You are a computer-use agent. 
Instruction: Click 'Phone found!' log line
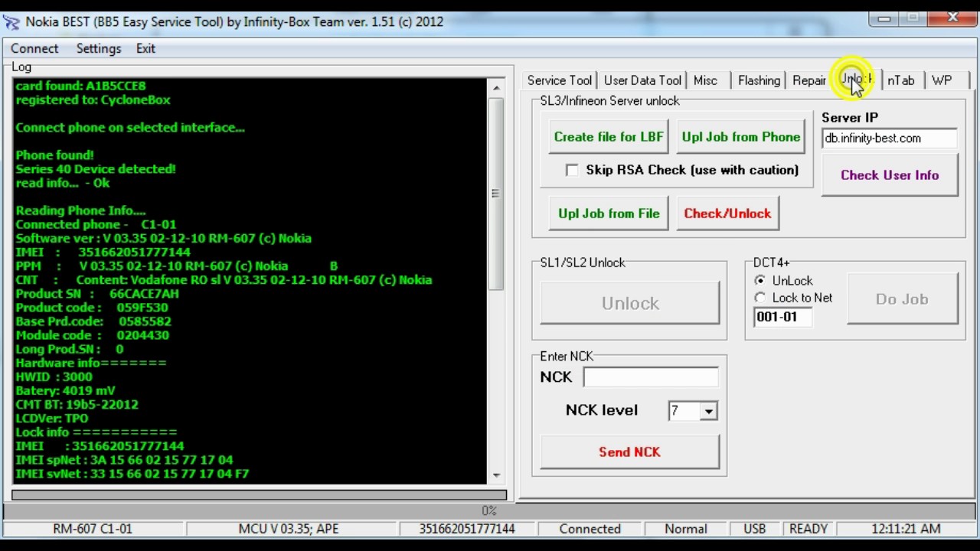(x=54, y=155)
